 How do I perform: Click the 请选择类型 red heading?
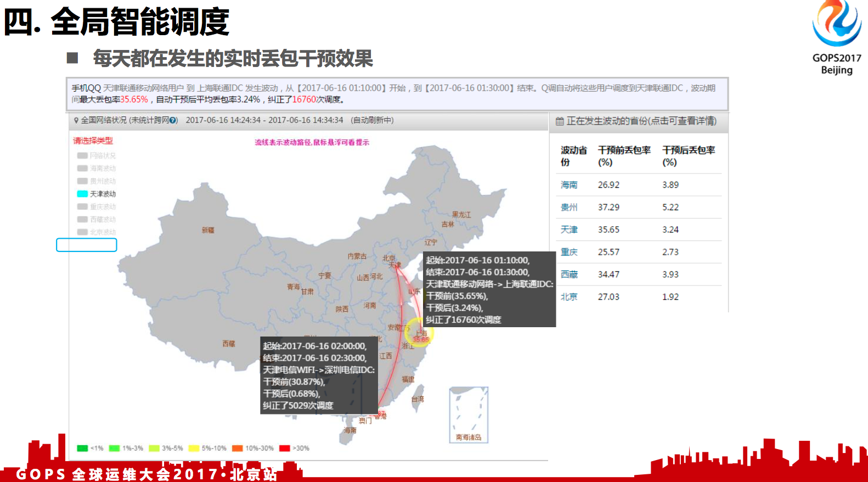(x=93, y=141)
